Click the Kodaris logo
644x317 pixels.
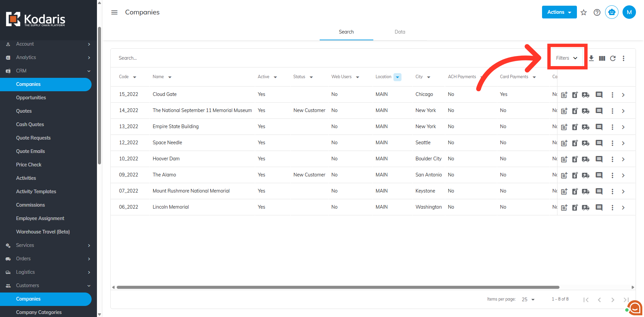tap(36, 19)
